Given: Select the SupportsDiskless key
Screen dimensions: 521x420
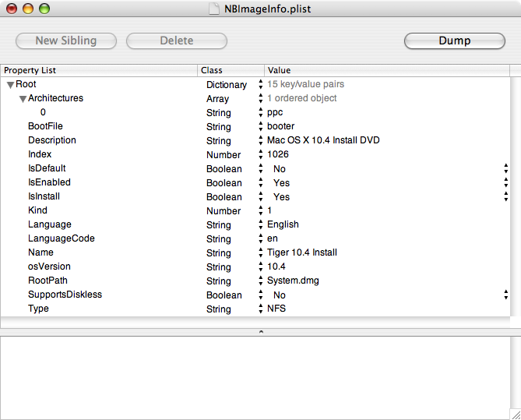Looking at the screenshot, I should point(65,295).
